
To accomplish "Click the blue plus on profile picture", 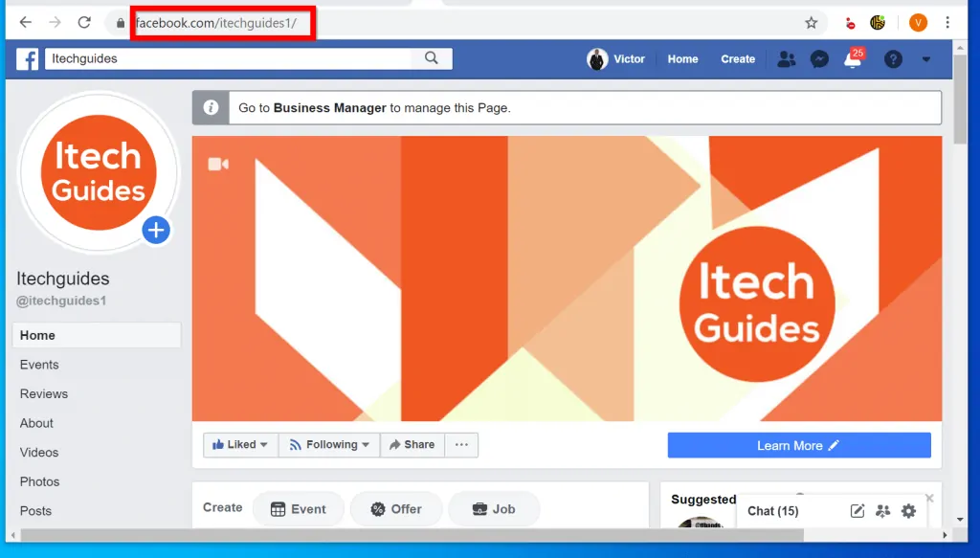I will [x=156, y=230].
